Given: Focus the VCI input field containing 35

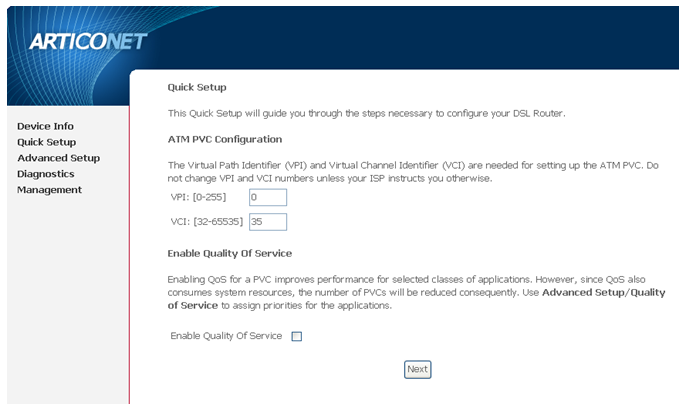Looking at the screenshot, I should 268,222.
